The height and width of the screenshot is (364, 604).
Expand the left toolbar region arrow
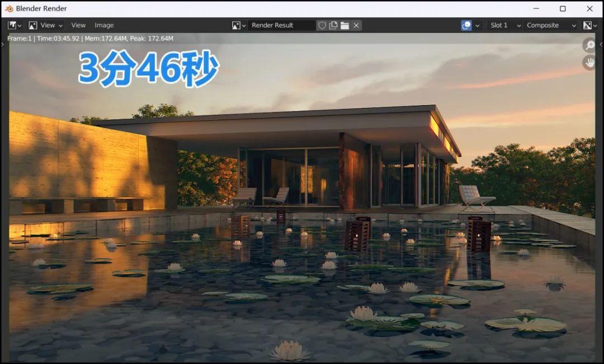coord(3,45)
